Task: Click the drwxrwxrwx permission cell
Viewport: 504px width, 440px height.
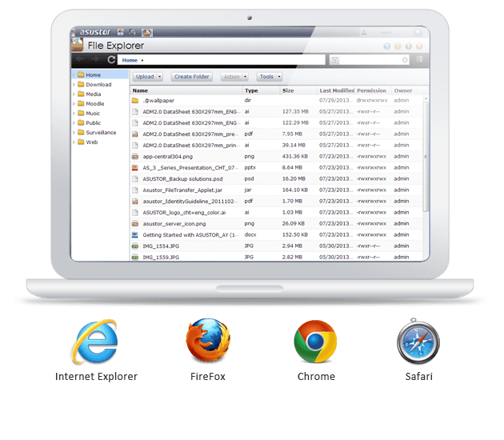Action: coord(372,101)
